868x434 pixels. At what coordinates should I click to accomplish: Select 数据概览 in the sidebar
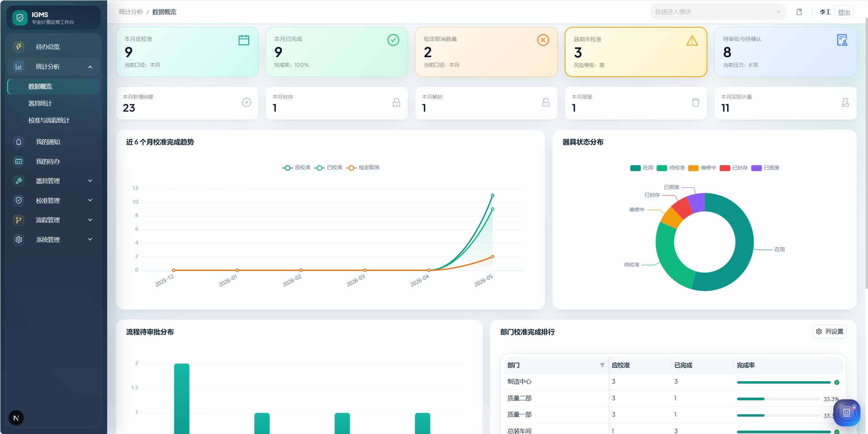click(53, 86)
